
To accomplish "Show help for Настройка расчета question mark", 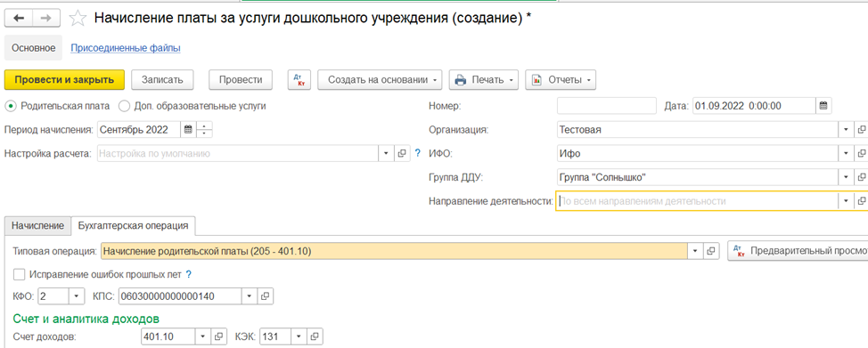I will (418, 153).
